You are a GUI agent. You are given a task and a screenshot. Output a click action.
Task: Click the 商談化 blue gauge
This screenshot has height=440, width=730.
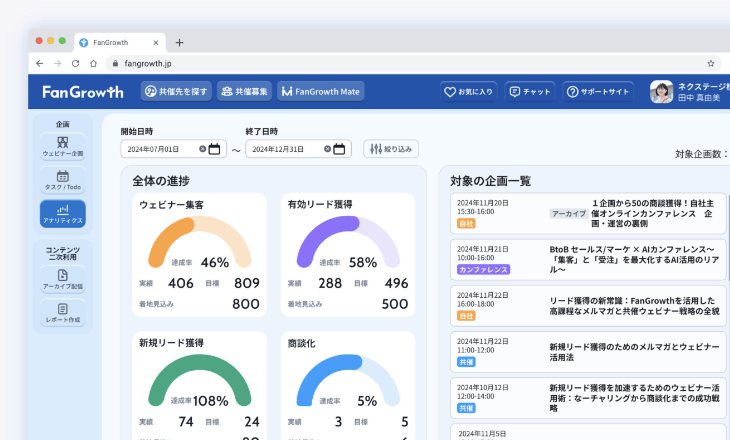tap(348, 380)
